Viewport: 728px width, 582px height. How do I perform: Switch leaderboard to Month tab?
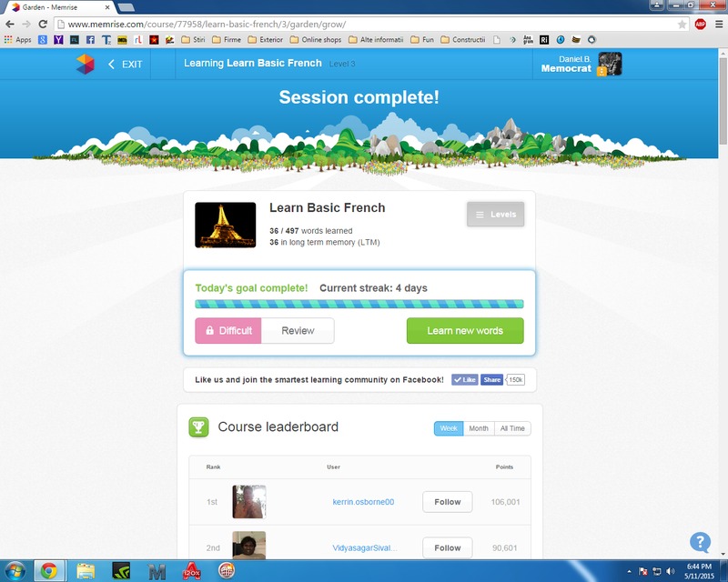click(479, 428)
